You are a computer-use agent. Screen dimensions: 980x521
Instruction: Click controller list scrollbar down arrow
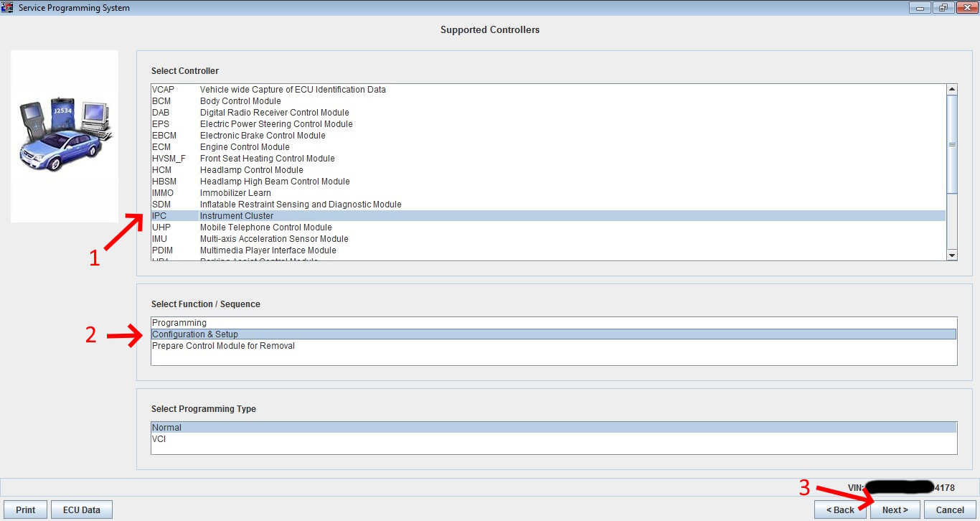952,255
